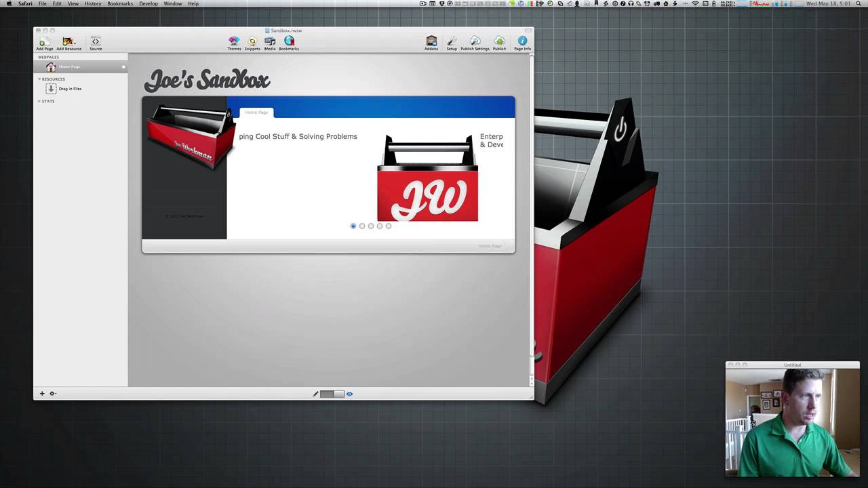Click the Joe's Sandbox site title
This screenshot has height=488, width=868.
[x=207, y=80]
